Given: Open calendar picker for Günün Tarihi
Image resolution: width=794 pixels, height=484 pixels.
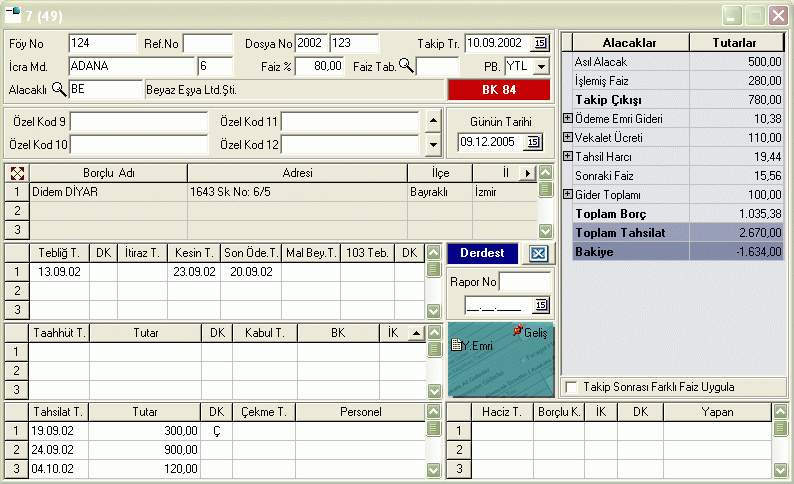Looking at the screenshot, I should coord(533,142).
